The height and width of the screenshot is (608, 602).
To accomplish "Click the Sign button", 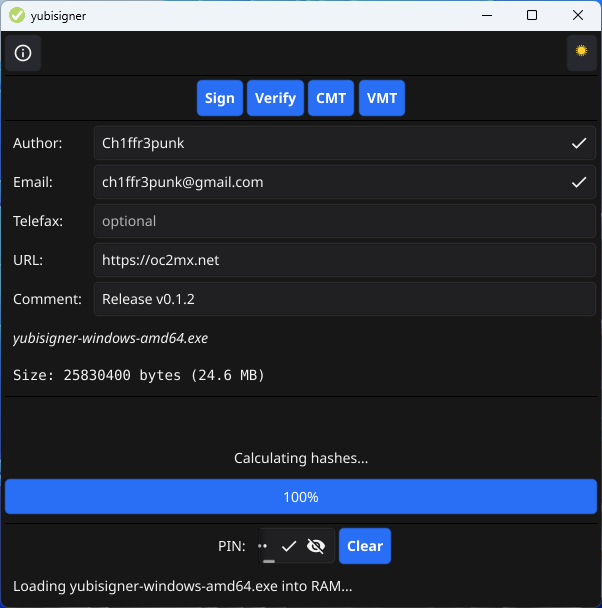I will [x=220, y=98].
